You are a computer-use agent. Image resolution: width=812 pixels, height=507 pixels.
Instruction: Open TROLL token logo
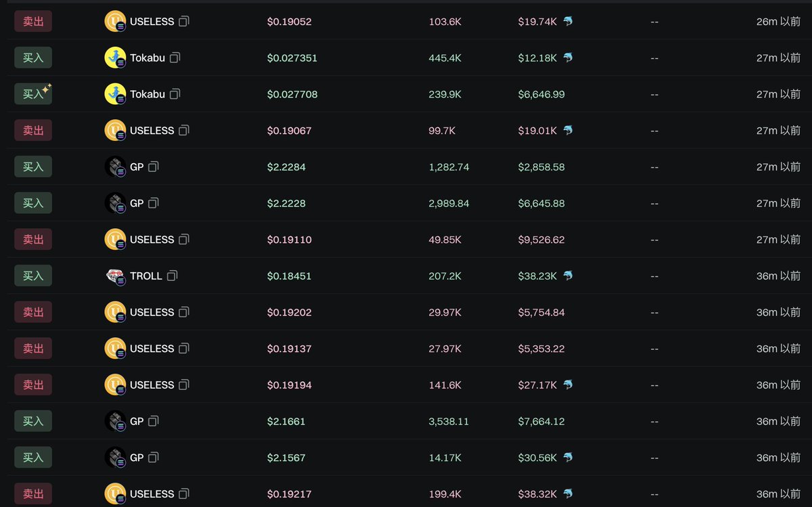pyautogui.click(x=115, y=275)
